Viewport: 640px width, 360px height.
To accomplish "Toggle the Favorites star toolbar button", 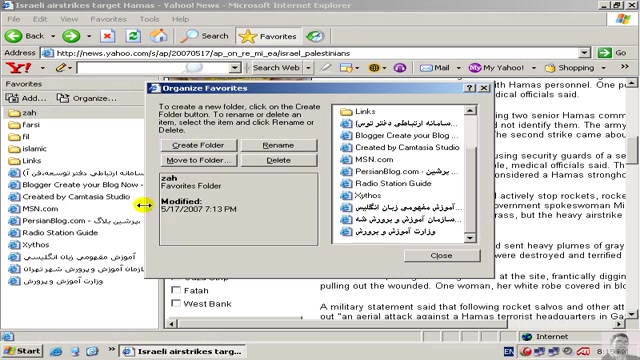I will (268, 36).
